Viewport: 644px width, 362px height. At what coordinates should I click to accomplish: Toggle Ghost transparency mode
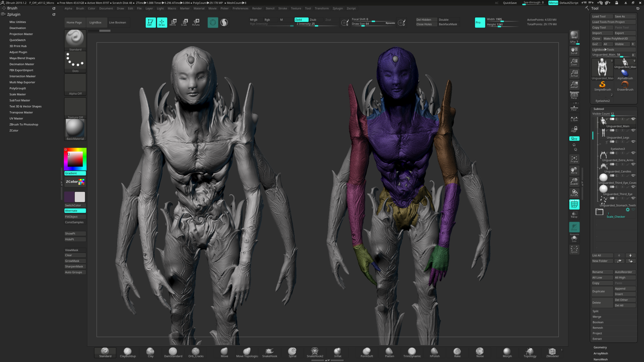point(574,227)
